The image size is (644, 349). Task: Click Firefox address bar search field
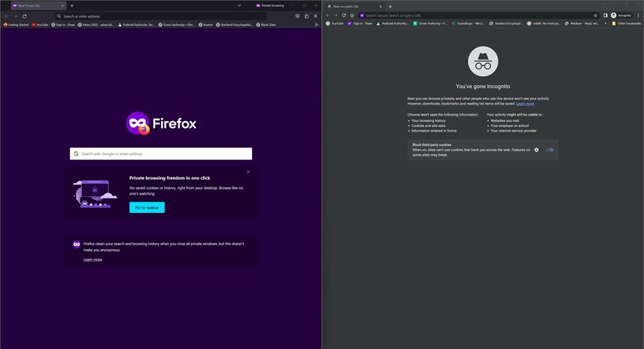(161, 17)
